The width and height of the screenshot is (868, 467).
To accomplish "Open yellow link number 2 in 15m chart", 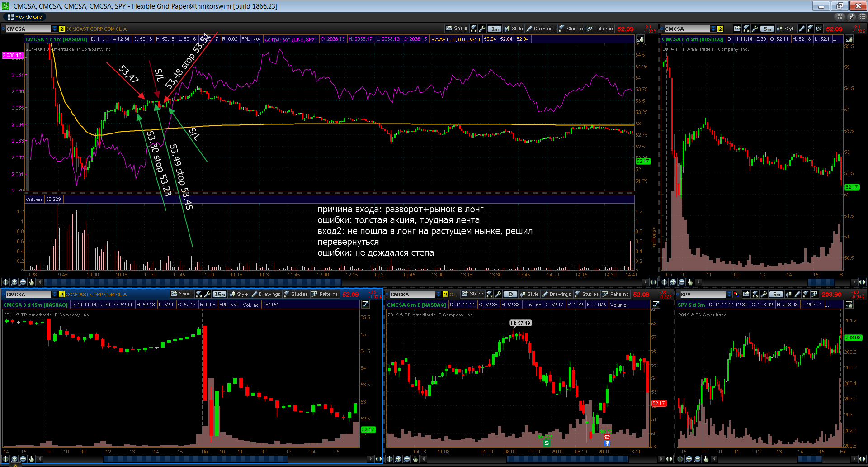I will [x=62, y=294].
